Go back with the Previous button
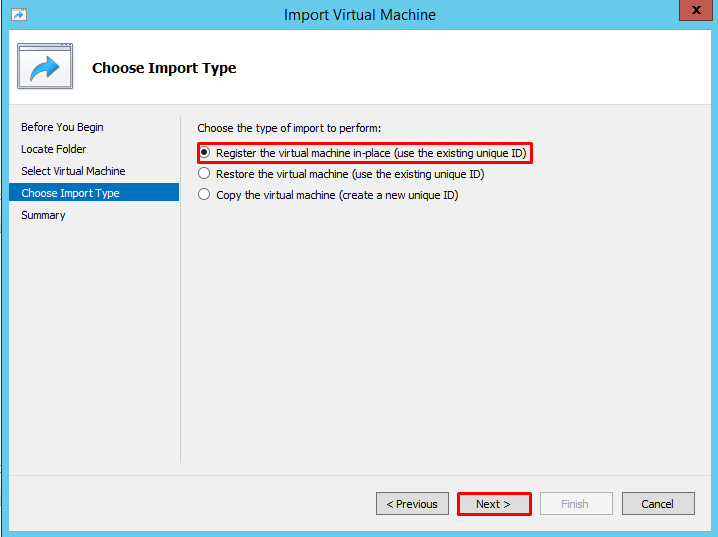 [412, 504]
